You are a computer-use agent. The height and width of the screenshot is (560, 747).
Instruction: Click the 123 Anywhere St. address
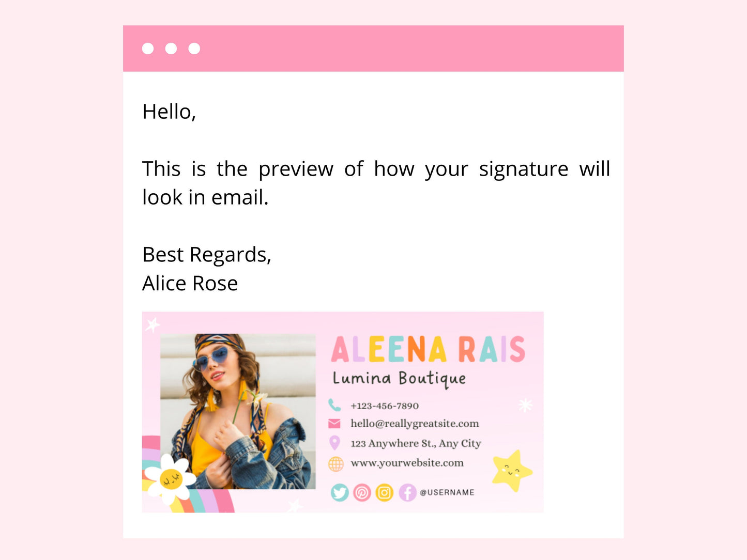coord(416,443)
